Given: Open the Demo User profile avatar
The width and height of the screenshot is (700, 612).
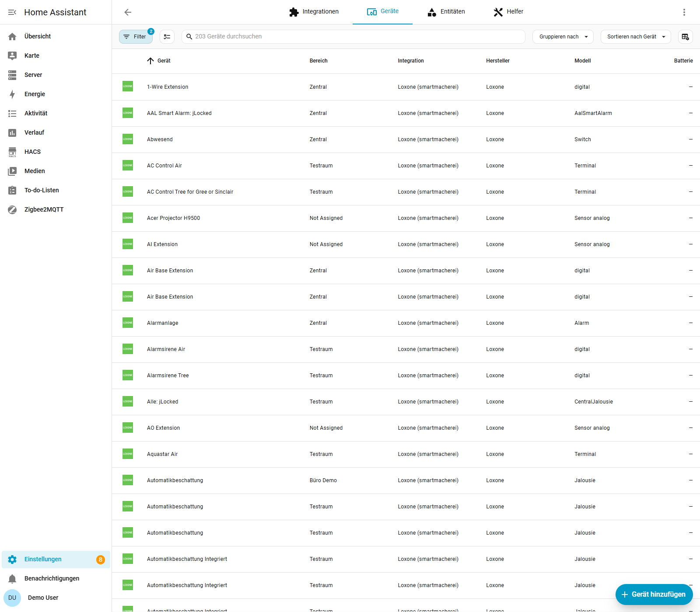Looking at the screenshot, I should (x=12, y=598).
